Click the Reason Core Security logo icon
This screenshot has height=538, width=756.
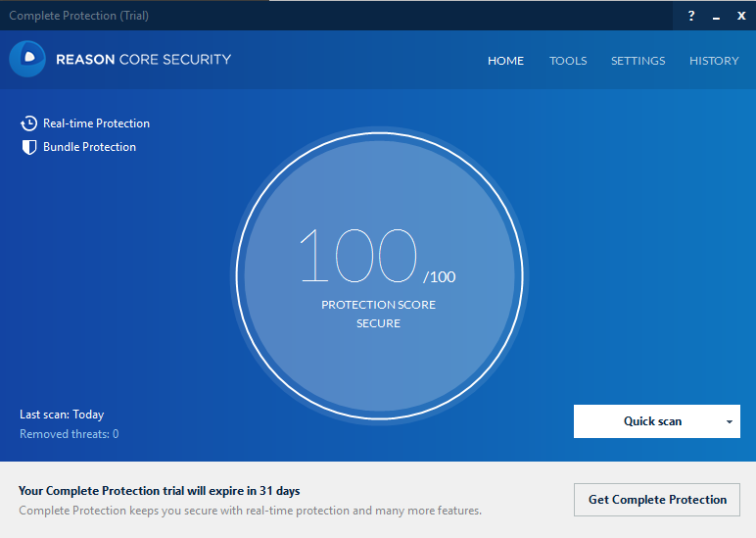click(27, 59)
